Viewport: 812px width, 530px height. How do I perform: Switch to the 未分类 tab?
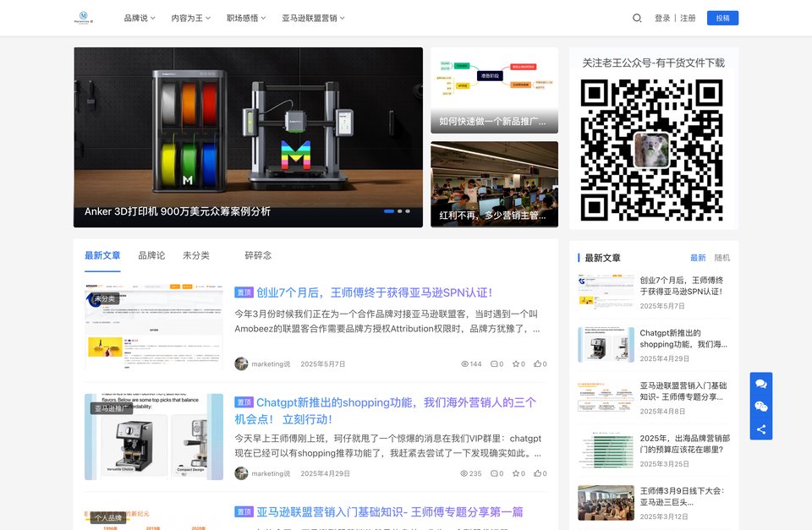[x=196, y=255]
